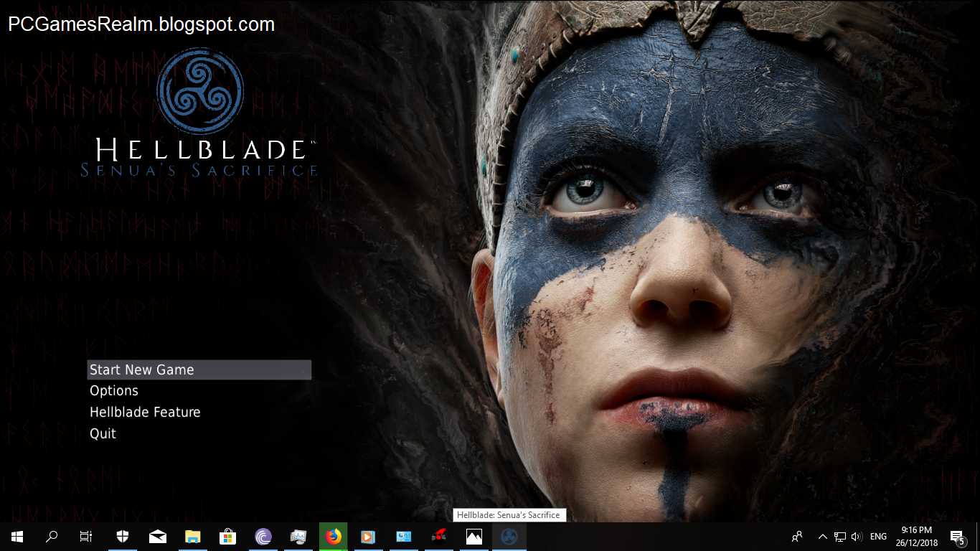Open the Mail app in taskbar
The image size is (980, 551).
point(158,537)
